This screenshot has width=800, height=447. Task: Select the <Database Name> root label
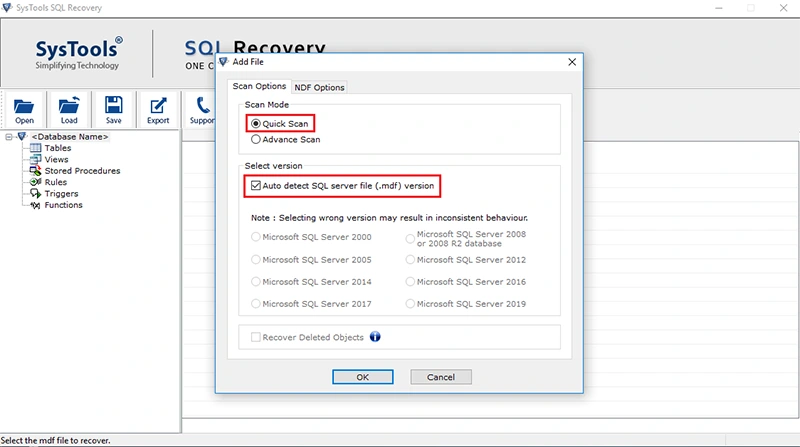70,137
